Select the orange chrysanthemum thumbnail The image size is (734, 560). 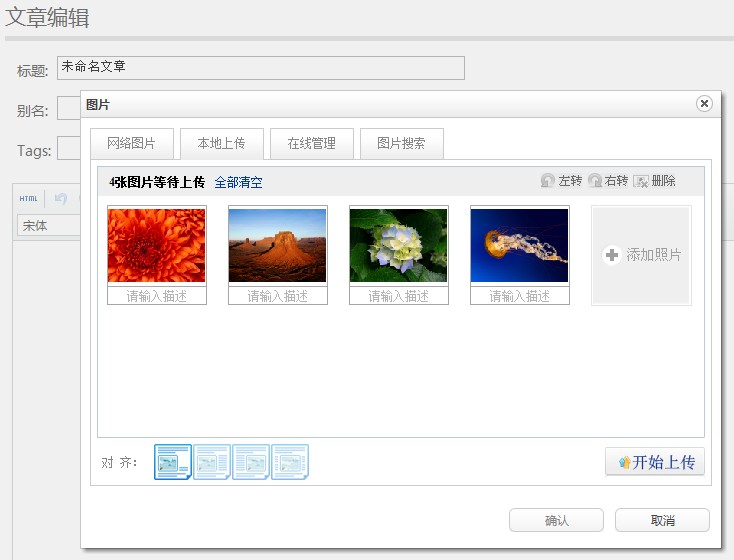pyautogui.click(x=156, y=245)
